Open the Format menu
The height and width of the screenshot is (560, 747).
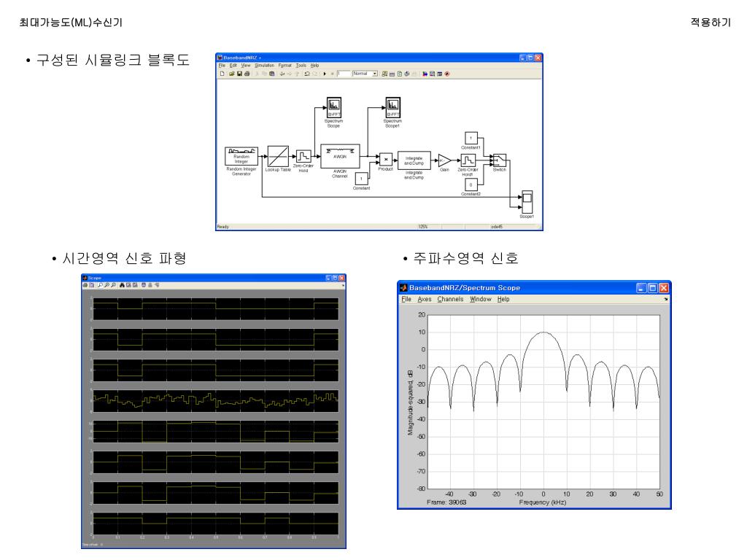point(285,65)
